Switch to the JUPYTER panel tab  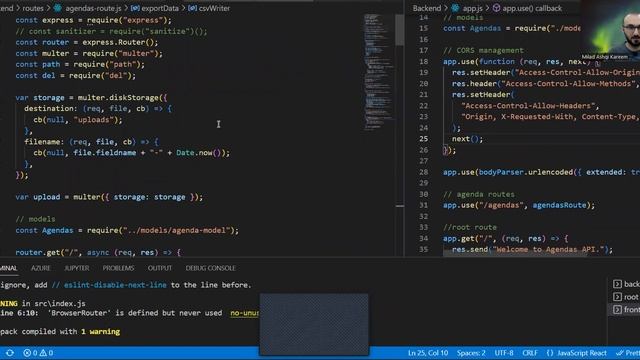click(76, 268)
